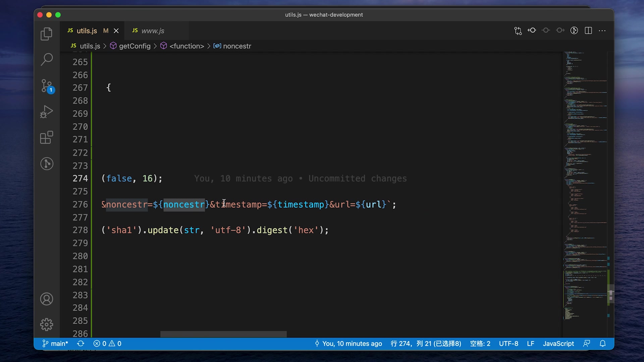
Task: Click the 'hex' string on line 278
Action: point(306,231)
